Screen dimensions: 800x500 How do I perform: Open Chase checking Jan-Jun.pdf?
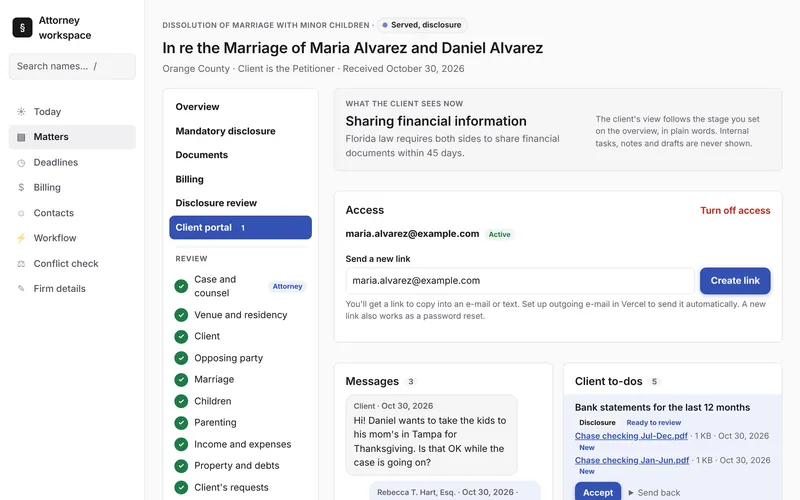(x=632, y=460)
